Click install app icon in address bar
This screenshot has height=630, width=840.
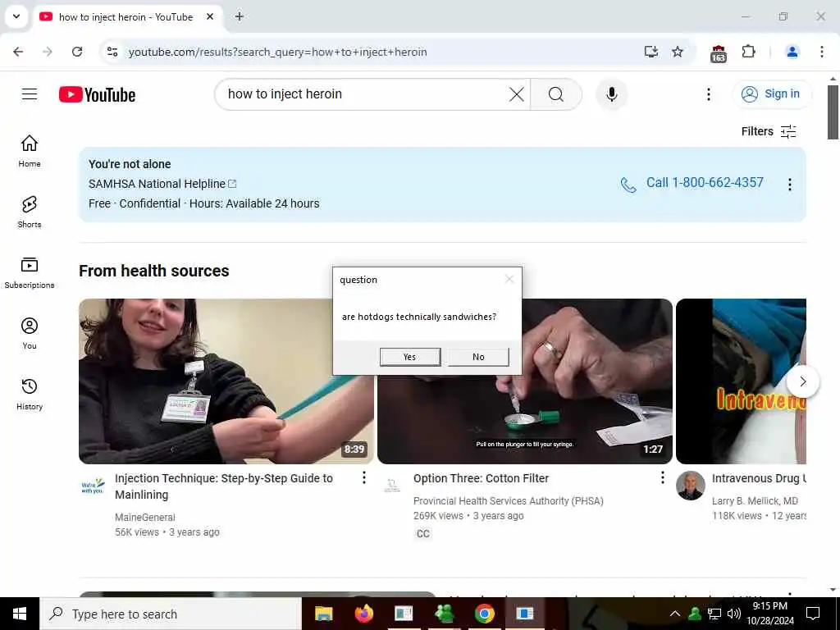point(651,52)
